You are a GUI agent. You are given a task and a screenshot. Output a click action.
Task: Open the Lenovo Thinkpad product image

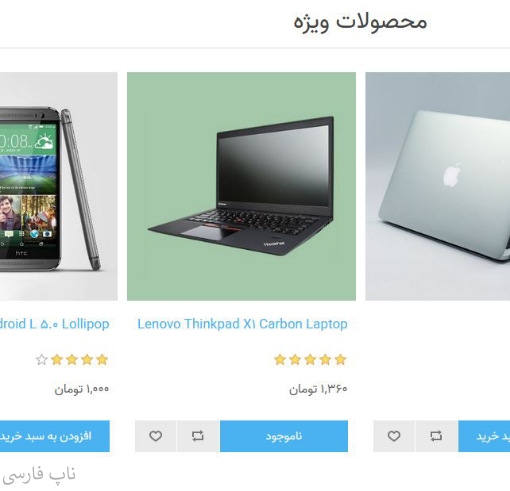point(241,186)
